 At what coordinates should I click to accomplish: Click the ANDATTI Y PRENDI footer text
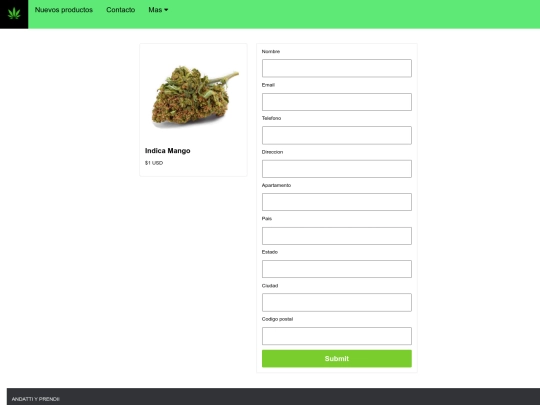pos(35,399)
